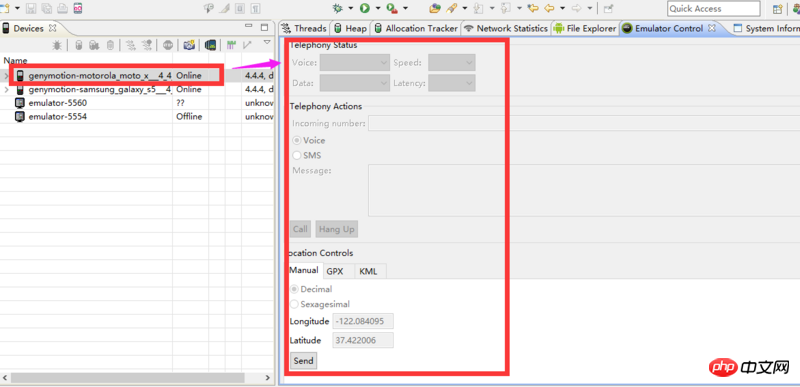Maximize the Devices panel

264,27
